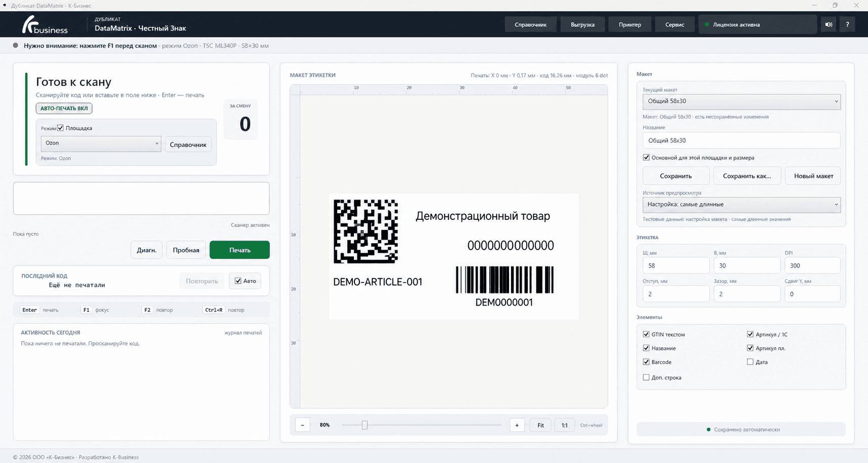Toggle Основной для этой площадки checkbox
Viewport: 868px width, 463px height.
[646, 158]
